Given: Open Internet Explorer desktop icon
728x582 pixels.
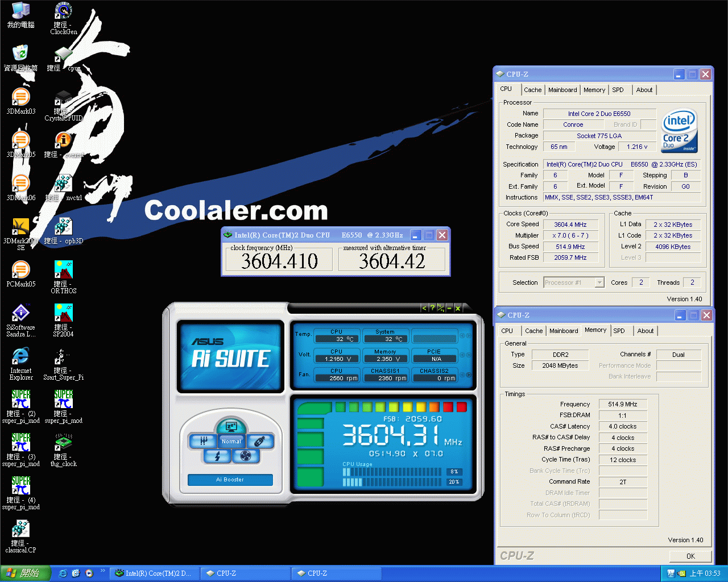Looking at the screenshot, I should pyautogui.click(x=20, y=364).
